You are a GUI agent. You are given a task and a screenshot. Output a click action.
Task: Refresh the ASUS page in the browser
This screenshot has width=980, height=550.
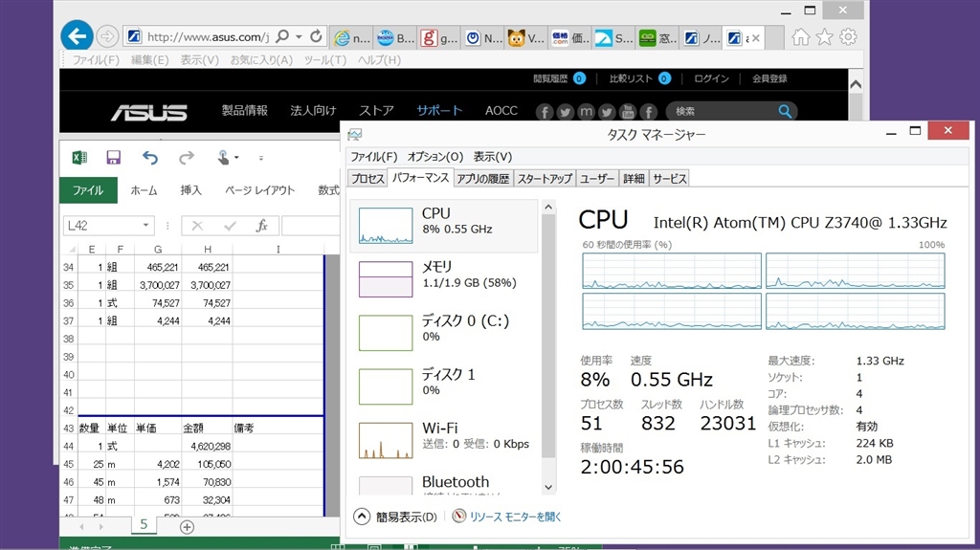(317, 37)
